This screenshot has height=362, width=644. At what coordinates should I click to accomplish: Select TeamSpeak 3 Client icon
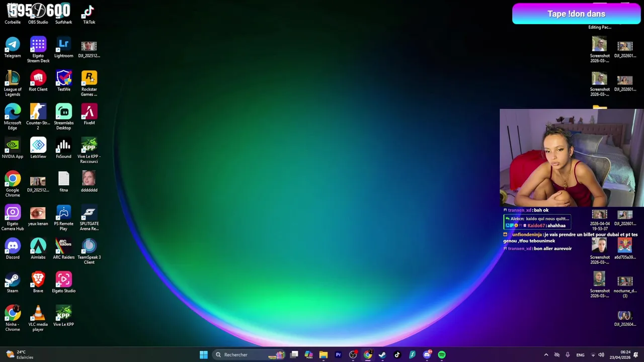pos(89,252)
